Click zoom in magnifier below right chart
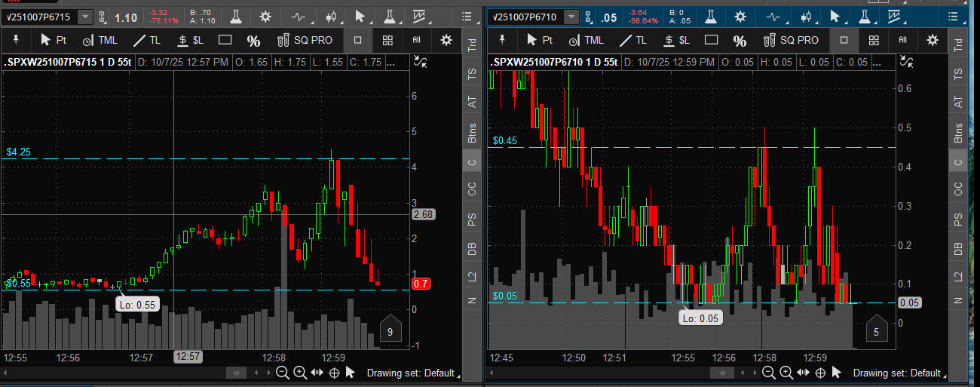 point(786,373)
